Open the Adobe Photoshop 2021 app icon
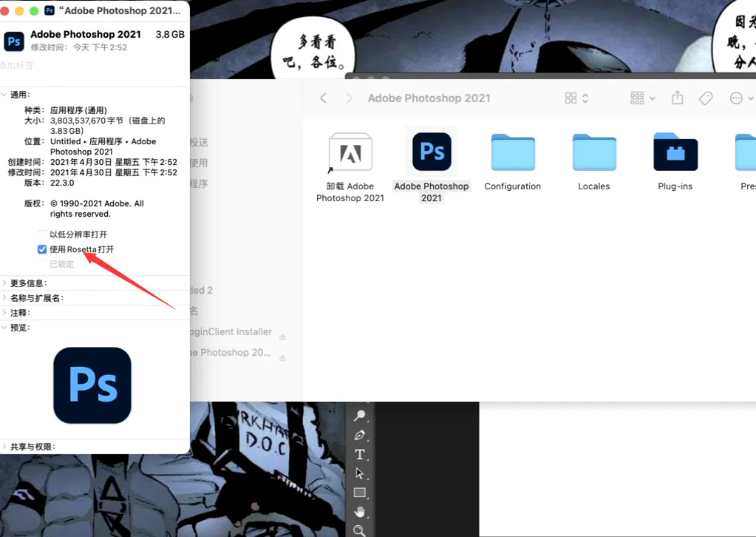The height and width of the screenshot is (537, 756). (432, 152)
